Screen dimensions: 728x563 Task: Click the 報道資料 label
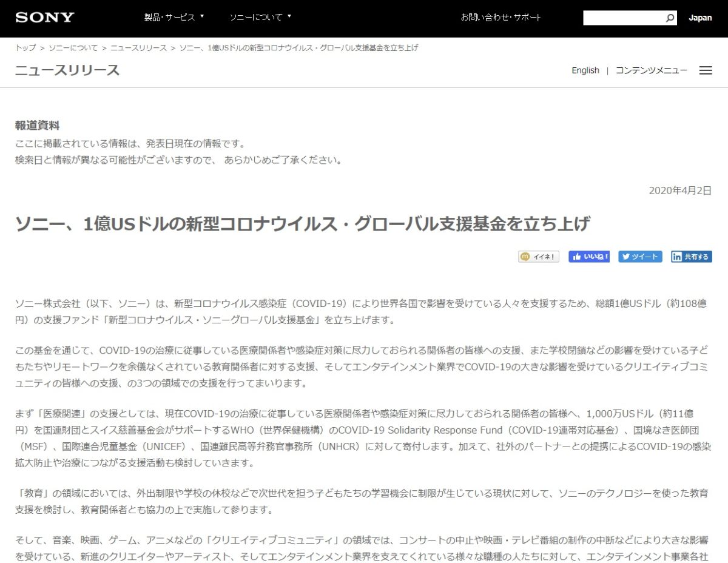click(38, 126)
